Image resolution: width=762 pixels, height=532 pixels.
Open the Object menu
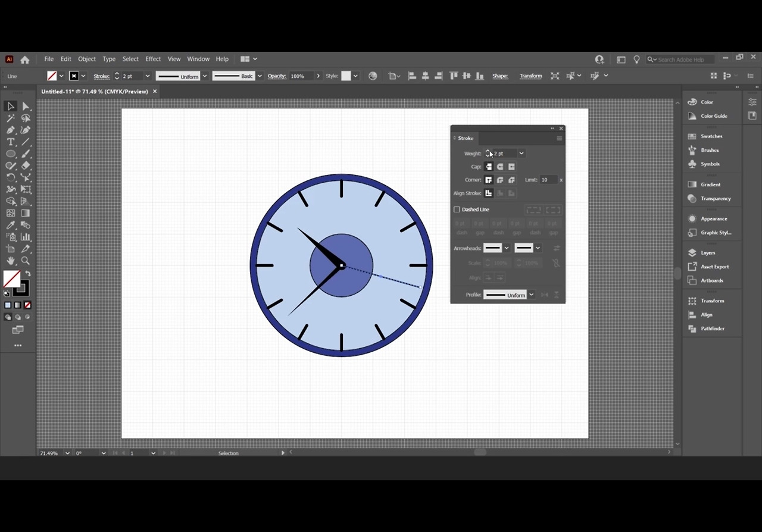(87, 59)
